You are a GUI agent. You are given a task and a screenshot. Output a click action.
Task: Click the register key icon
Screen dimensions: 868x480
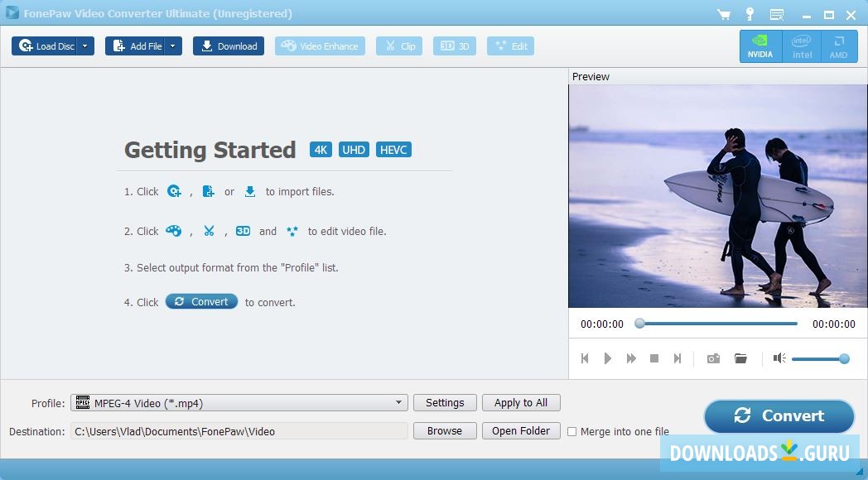coord(750,14)
